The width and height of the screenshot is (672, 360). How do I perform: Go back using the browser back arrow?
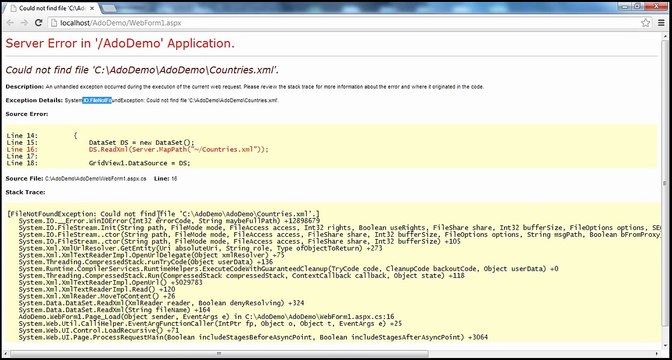(x=10, y=23)
